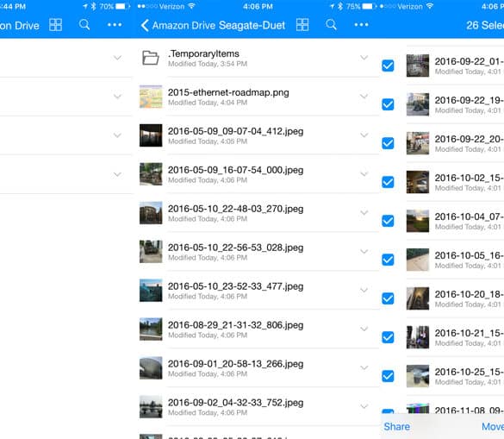Open more options in Seagate-Duet screen
The height and width of the screenshot is (439, 504).
[x=361, y=25]
